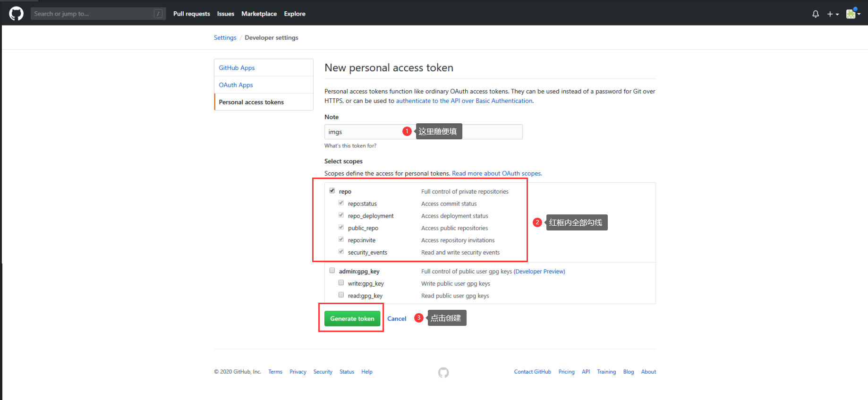
Task: Open Pull requests in the top nav
Action: (x=191, y=14)
